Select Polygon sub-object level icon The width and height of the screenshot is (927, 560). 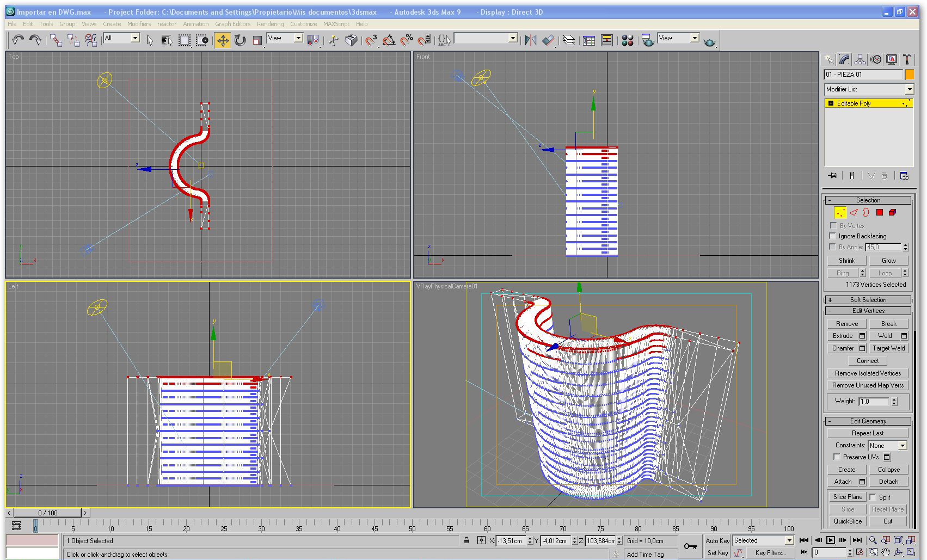tap(880, 212)
